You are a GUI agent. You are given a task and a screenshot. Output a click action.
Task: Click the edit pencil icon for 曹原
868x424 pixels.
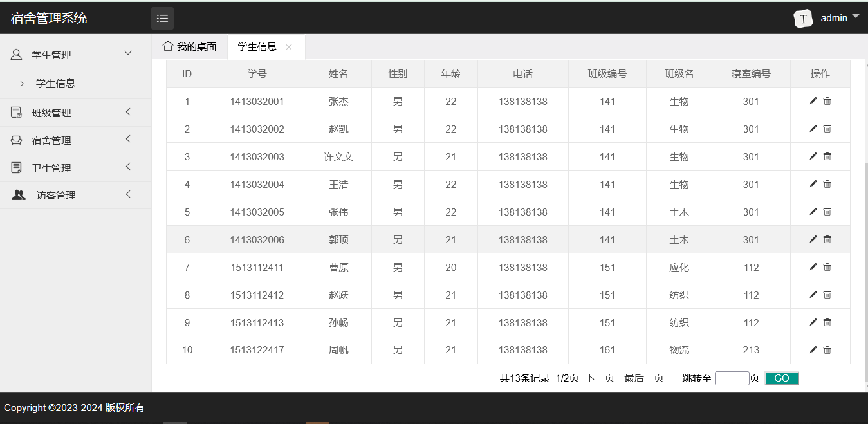[x=813, y=267]
